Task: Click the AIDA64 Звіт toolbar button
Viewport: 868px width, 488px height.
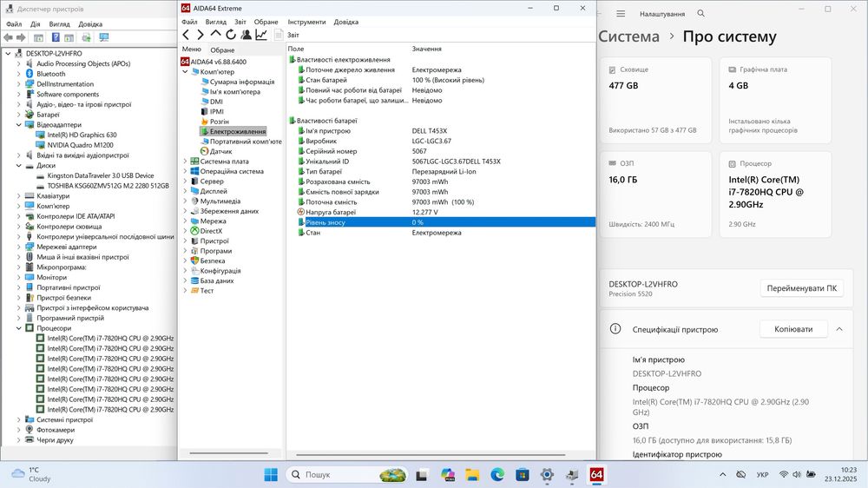Action: [287, 35]
